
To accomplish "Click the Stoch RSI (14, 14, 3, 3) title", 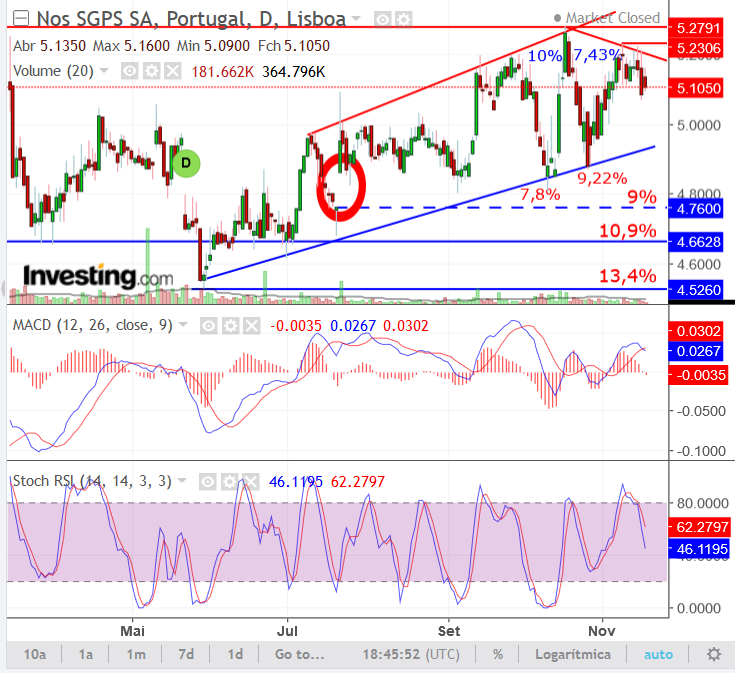I will [92, 481].
